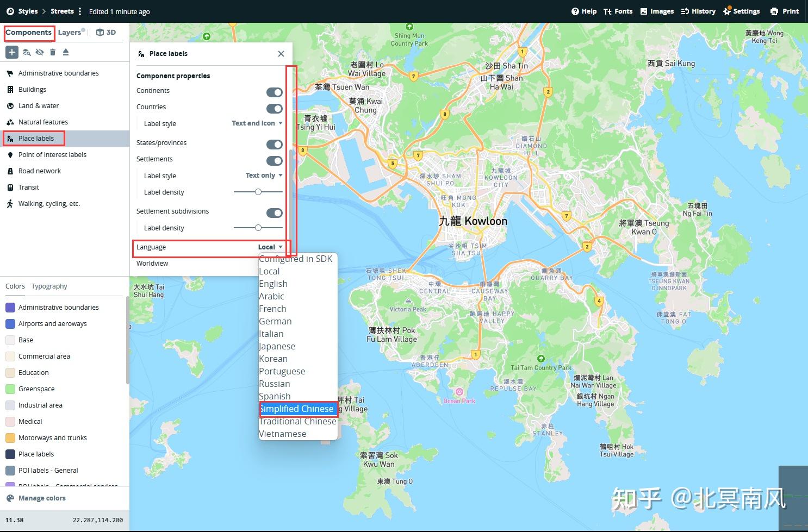Select the Road network component
This screenshot has width=808, height=532.
(39, 171)
